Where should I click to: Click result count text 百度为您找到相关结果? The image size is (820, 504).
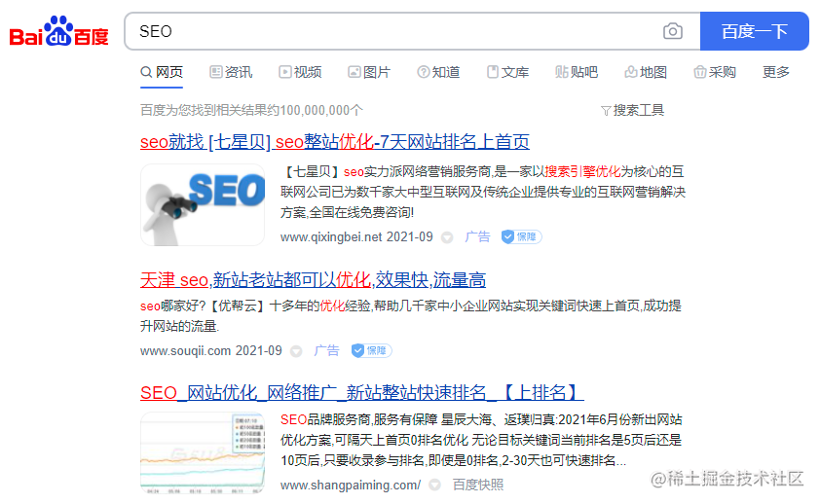tap(251, 110)
